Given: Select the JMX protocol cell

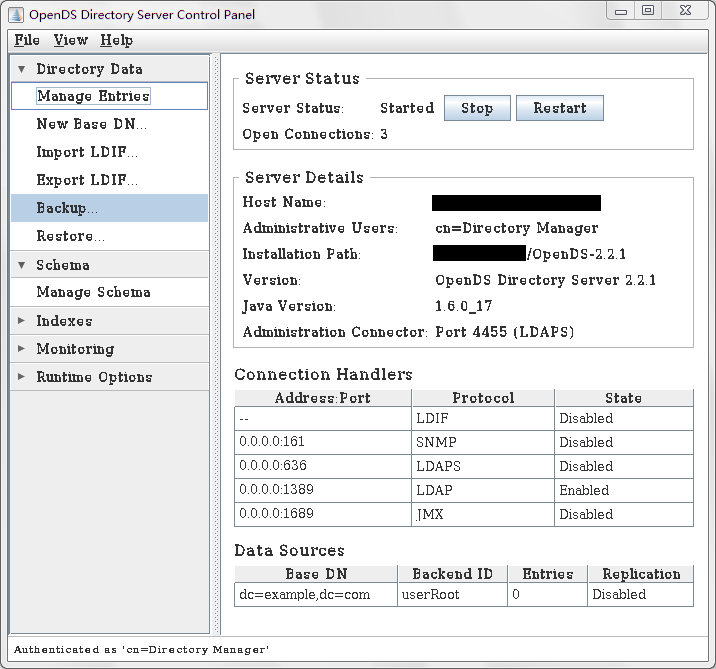Looking at the screenshot, I should [483, 514].
